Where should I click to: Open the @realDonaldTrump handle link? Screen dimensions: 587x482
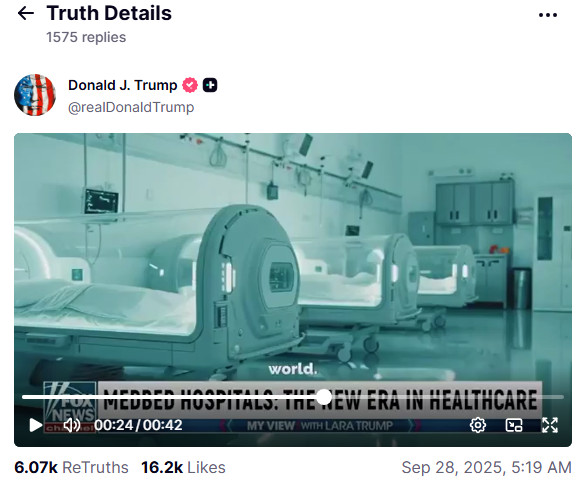pos(131,107)
